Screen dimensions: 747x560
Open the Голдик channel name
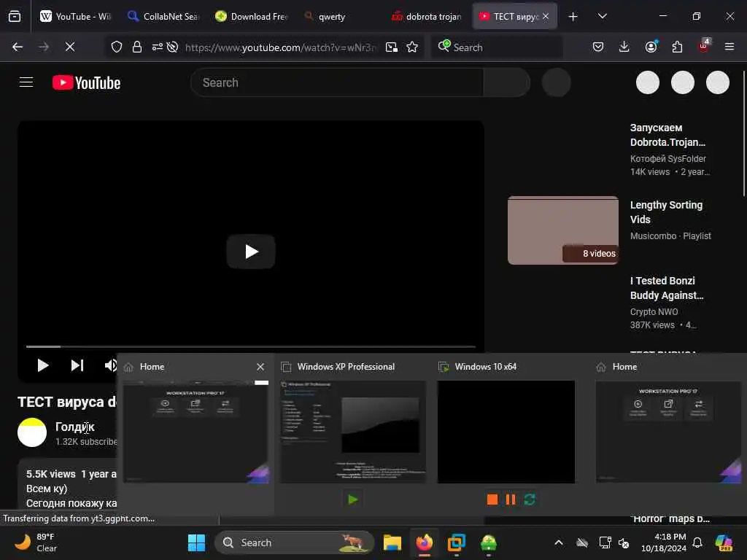click(75, 427)
